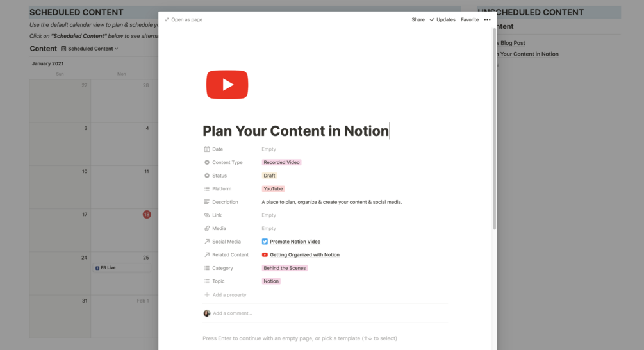Screen dimensions: 644x350
Task: Open the Blog Post item in Unscheduled Content
Action: (512, 43)
